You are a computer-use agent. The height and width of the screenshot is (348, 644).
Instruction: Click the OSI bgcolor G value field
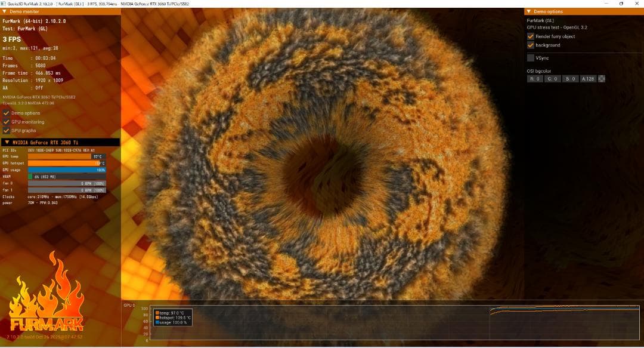point(553,79)
